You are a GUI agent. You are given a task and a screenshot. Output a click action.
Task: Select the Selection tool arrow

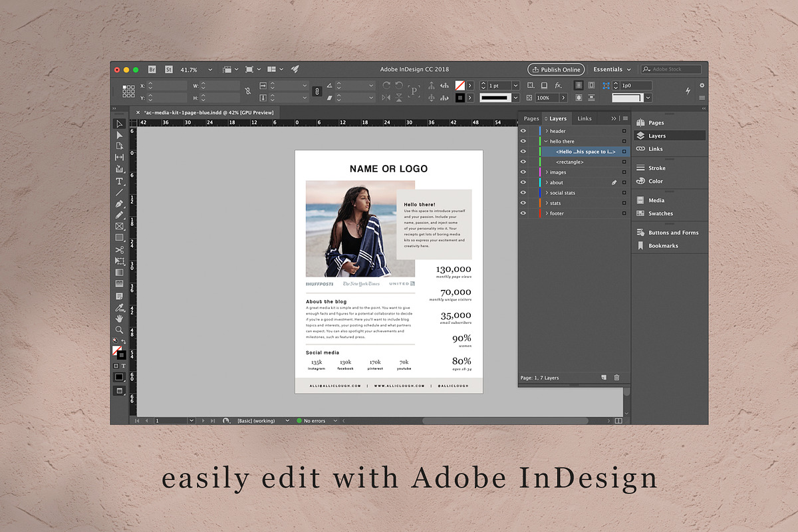(x=120, y=124)
